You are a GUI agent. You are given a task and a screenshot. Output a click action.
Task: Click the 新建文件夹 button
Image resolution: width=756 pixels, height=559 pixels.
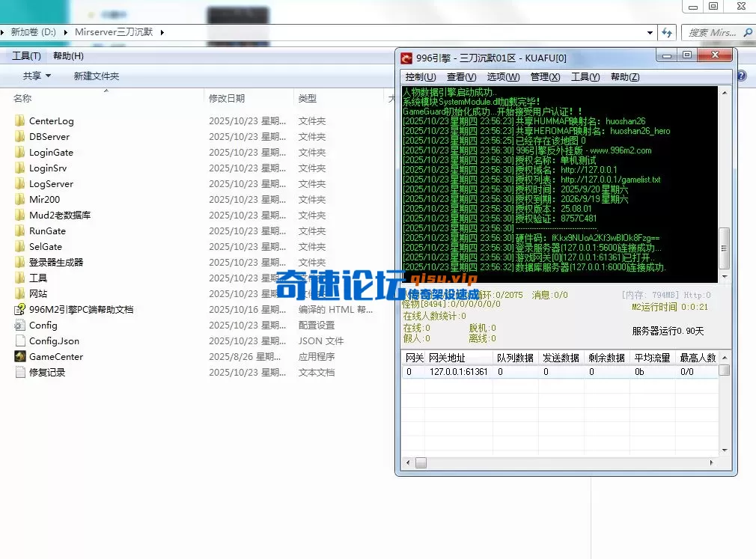pyautogui.click(x=95, y=75)
